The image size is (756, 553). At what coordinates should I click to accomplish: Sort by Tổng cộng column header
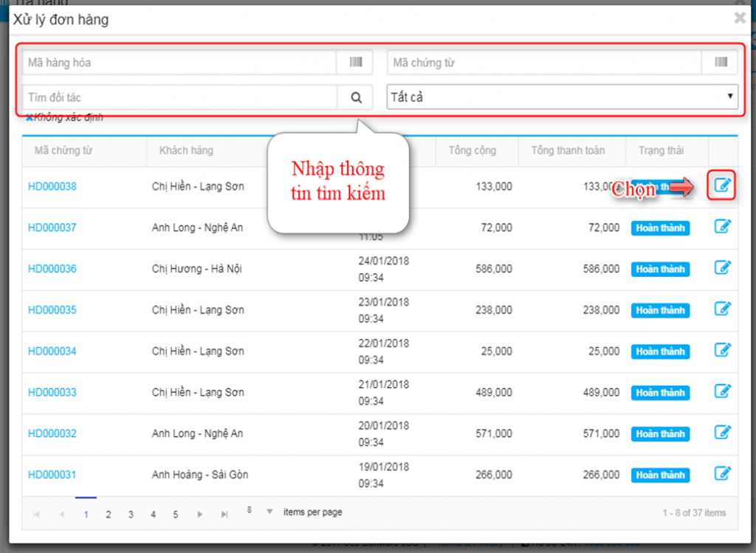(x=472, y=151)
